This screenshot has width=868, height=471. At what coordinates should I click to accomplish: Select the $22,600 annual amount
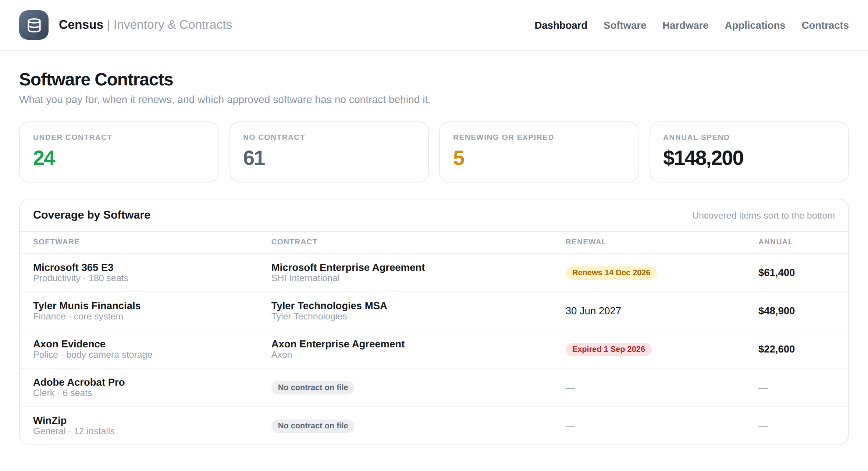[776, 349]
